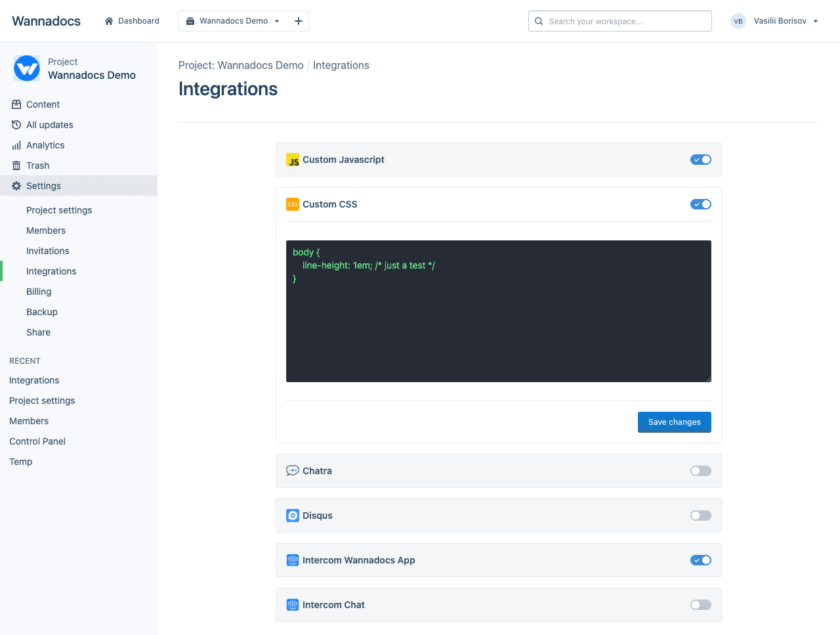This screenshot has width=840, height=635.
Task: Enable the Intercom Chat toggle
Action: pos(701,605)
